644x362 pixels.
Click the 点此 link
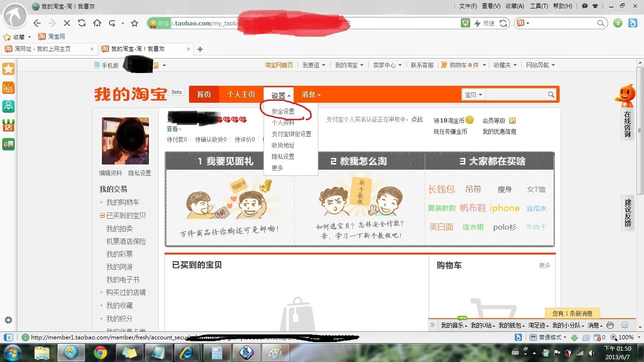417,120
